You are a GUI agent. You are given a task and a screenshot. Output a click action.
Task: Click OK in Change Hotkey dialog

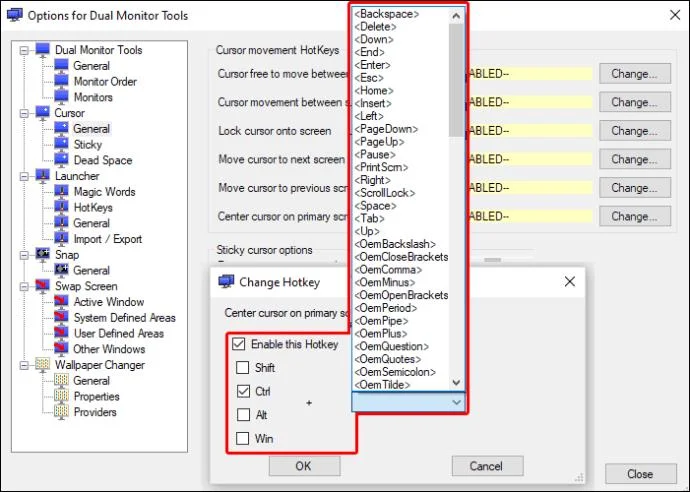(x=305, y=466)
